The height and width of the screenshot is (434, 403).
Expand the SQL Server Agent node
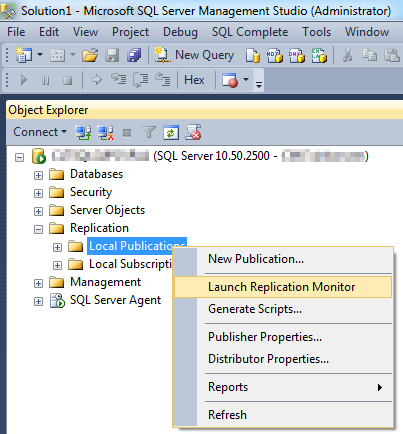pos(39,301)
